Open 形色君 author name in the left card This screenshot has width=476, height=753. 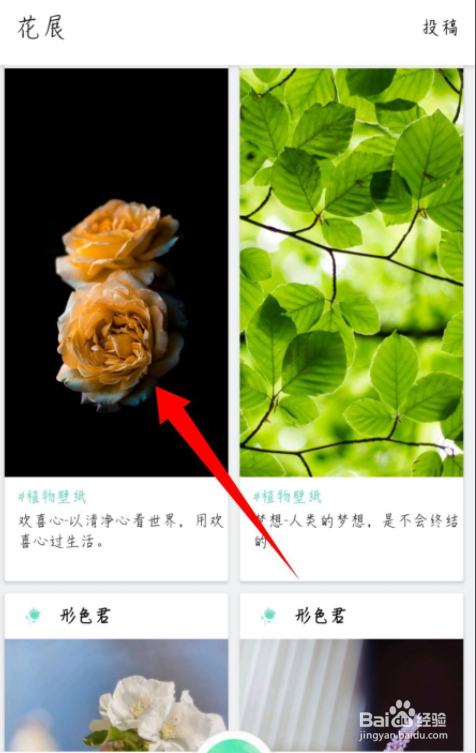(85, 616)
